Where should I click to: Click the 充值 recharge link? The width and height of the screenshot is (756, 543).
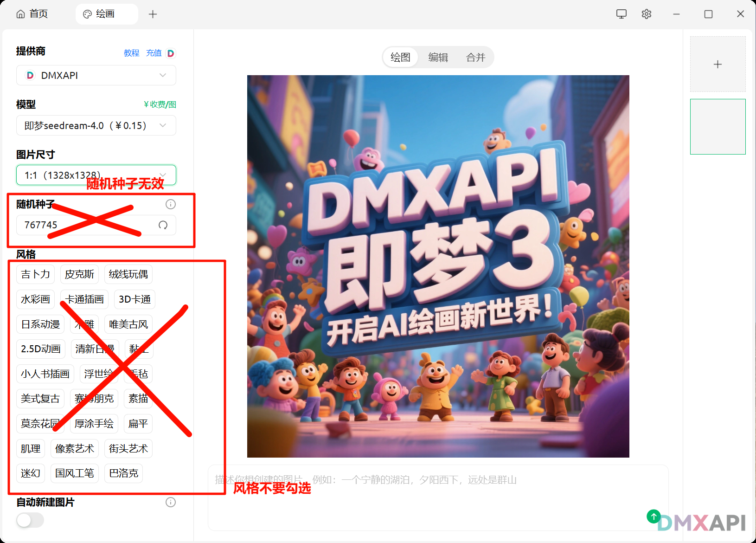click(x=154, y=53)
